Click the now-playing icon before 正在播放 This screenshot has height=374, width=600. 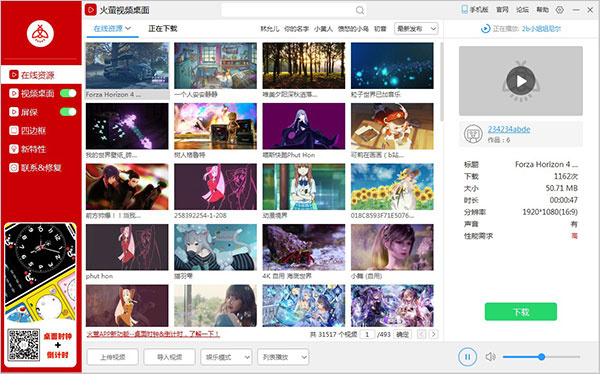tap(485, 29)
